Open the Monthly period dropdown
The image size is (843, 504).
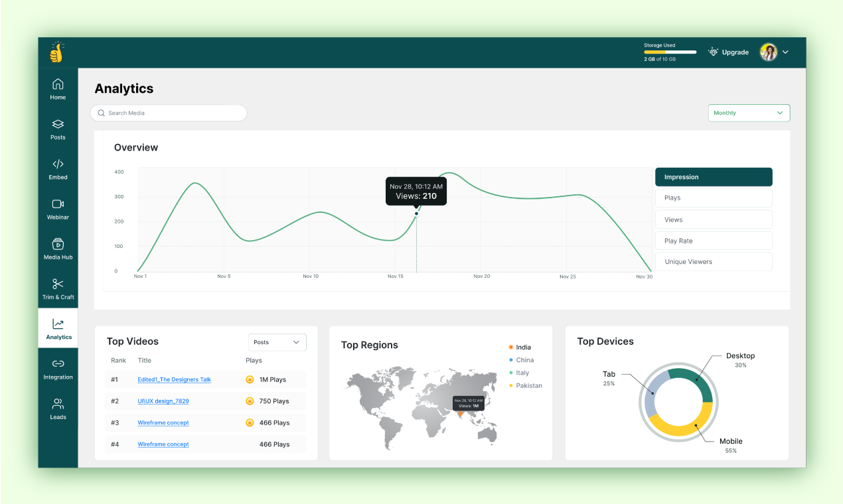(x=749, y=113)
